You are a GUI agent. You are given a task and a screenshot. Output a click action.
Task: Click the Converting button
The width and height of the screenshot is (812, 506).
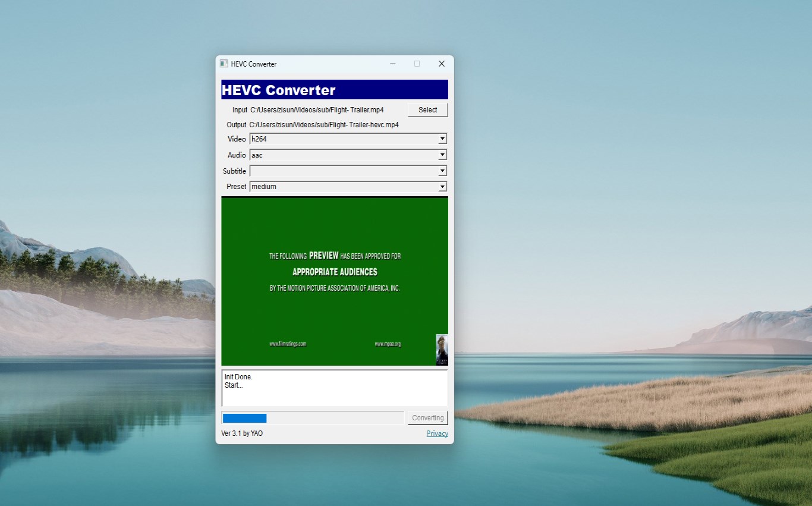pos(427,417)
